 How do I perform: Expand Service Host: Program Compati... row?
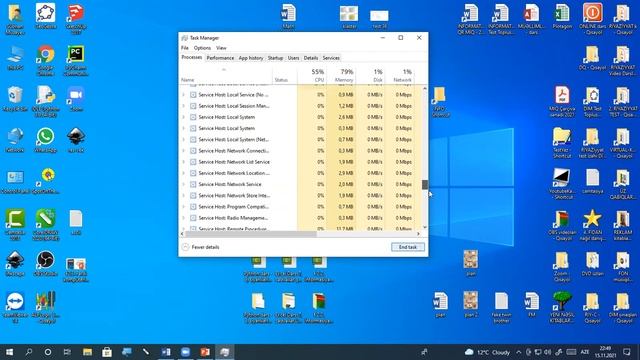183,207
